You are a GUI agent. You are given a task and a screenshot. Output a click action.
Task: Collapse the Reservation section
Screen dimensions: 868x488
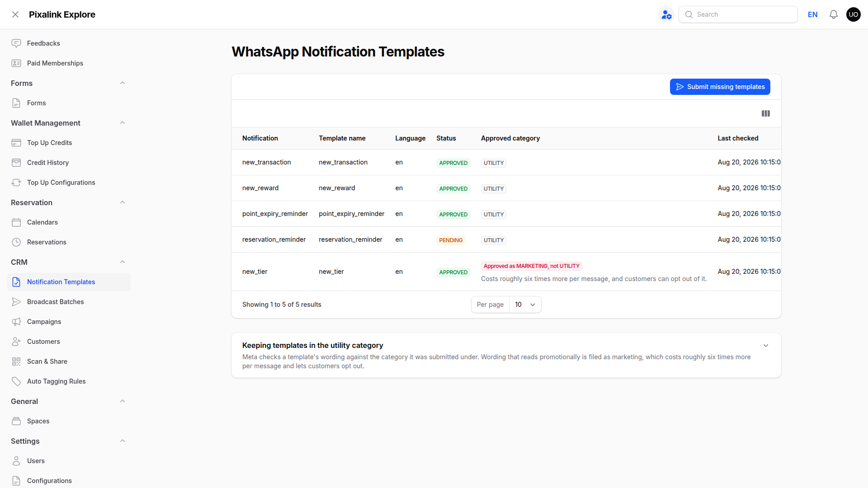point(123,202)
